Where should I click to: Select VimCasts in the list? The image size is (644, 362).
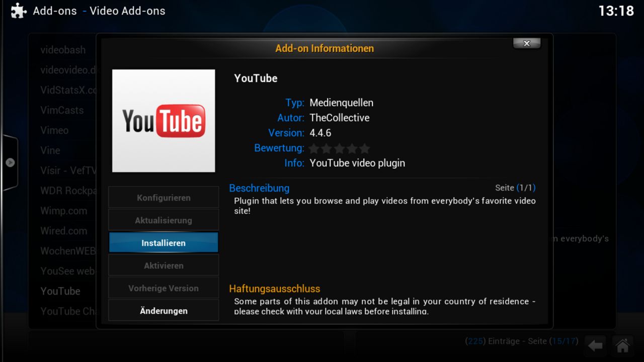coord(62,110)
